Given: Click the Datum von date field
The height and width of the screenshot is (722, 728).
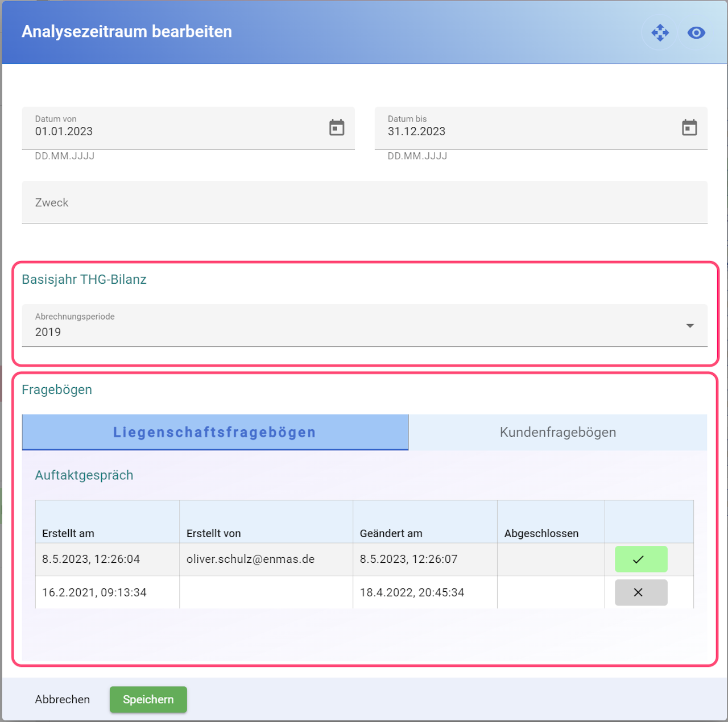Looking at the screenshot, I should point(188,128).
